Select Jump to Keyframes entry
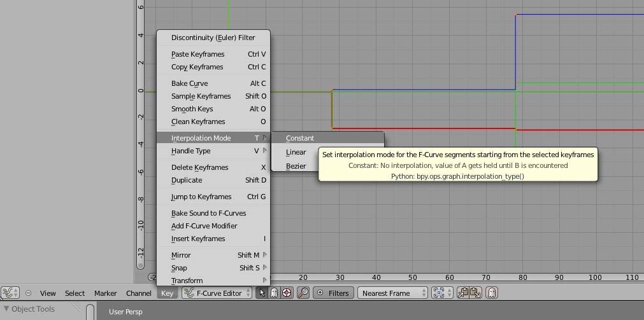Viewport: 644px width, 320px height. [x=213, y=197]
